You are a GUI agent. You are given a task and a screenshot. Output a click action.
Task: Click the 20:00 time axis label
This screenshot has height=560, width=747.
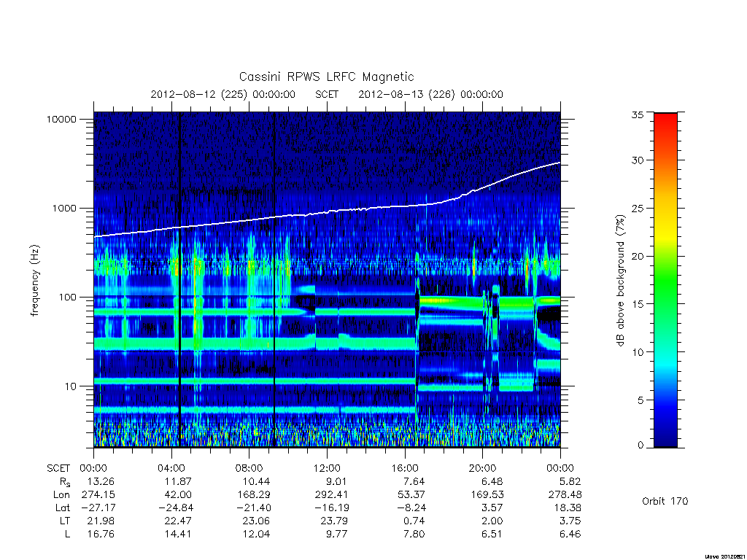(483, 468)
